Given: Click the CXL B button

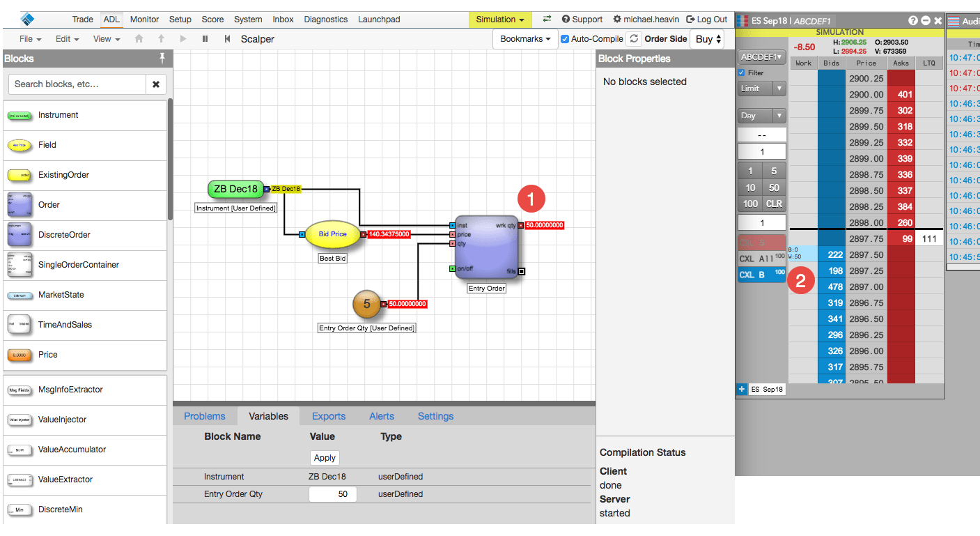Looking at the screenshot, I should click(x=762, y=275).
